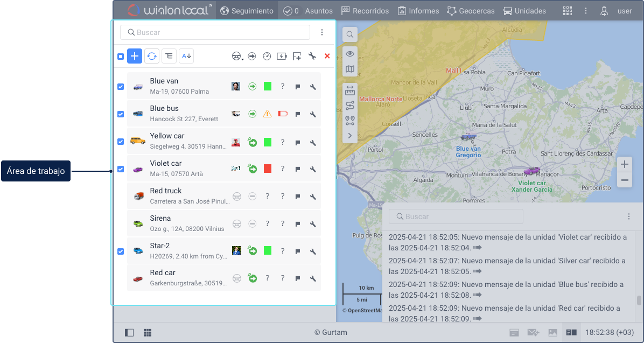The width and height of the screenshot is (644, 343).
Task: Open the Geocercas tab
Action: [471, 11]
